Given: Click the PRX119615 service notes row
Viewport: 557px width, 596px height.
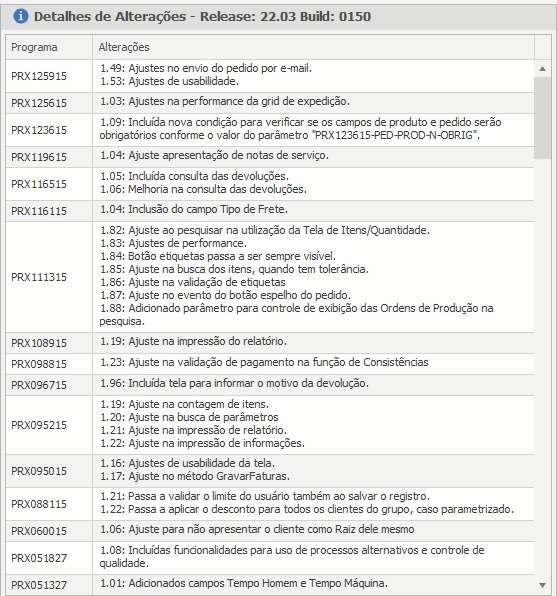Looking at the screenshot, I should (x=270, y=157).
